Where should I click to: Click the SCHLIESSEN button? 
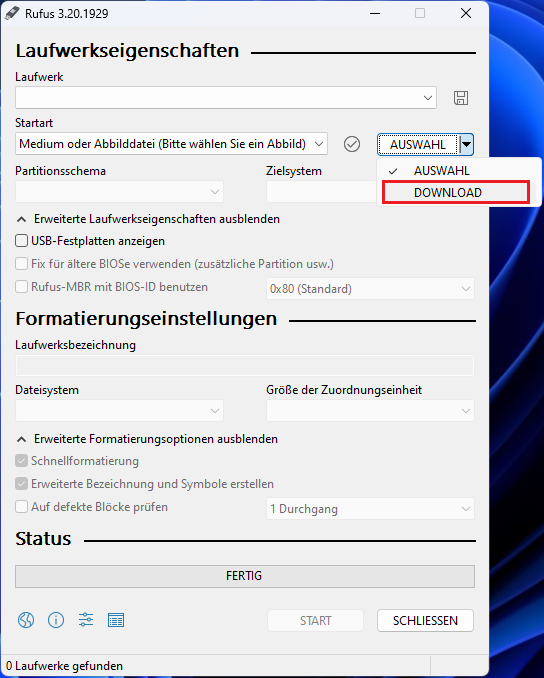(x=425, y=620)
